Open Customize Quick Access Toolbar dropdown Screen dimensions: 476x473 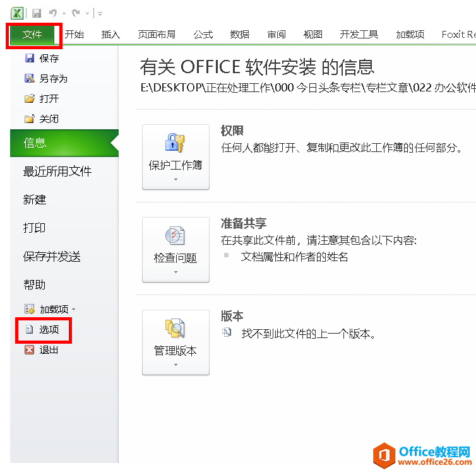[100, 14]
